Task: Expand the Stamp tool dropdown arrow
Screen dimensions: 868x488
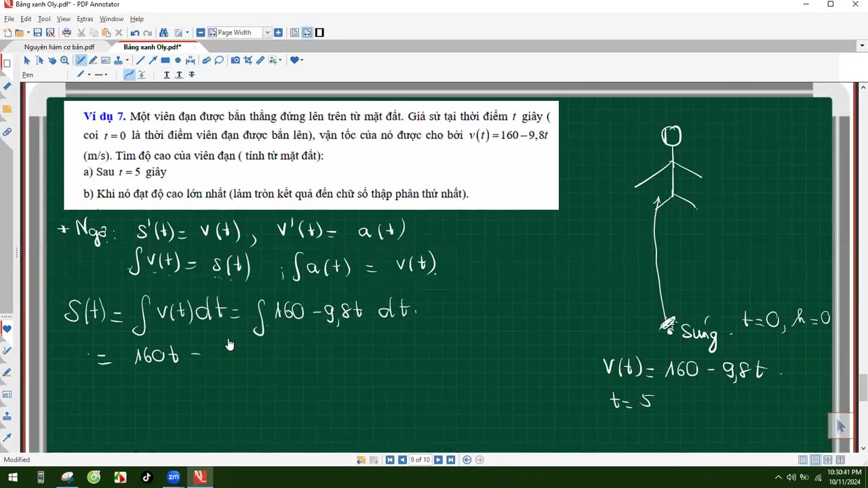Action: (x=127, y=60)
